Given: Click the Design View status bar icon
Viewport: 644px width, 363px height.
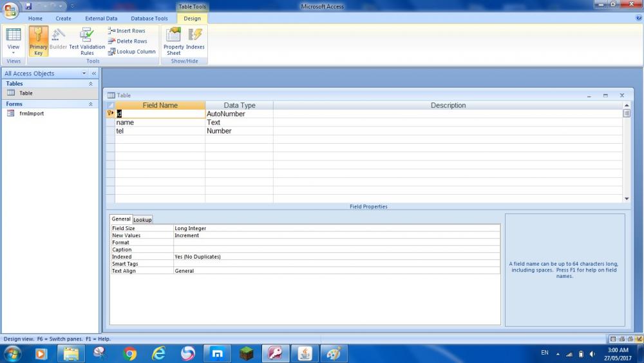Looking at the screenshot, I should pyautogui.click(x=639, y=339).
